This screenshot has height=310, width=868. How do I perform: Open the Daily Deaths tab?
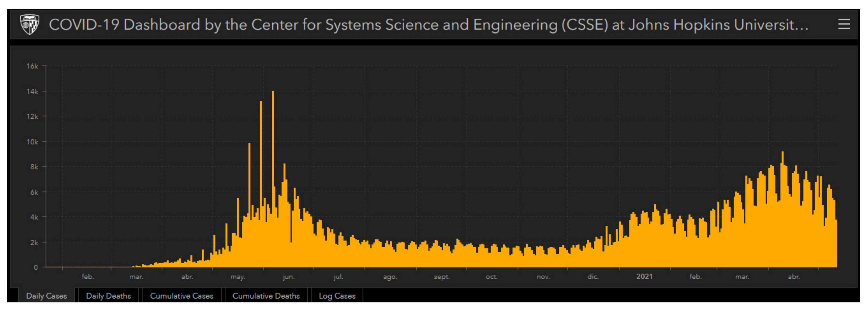point(108,296)
